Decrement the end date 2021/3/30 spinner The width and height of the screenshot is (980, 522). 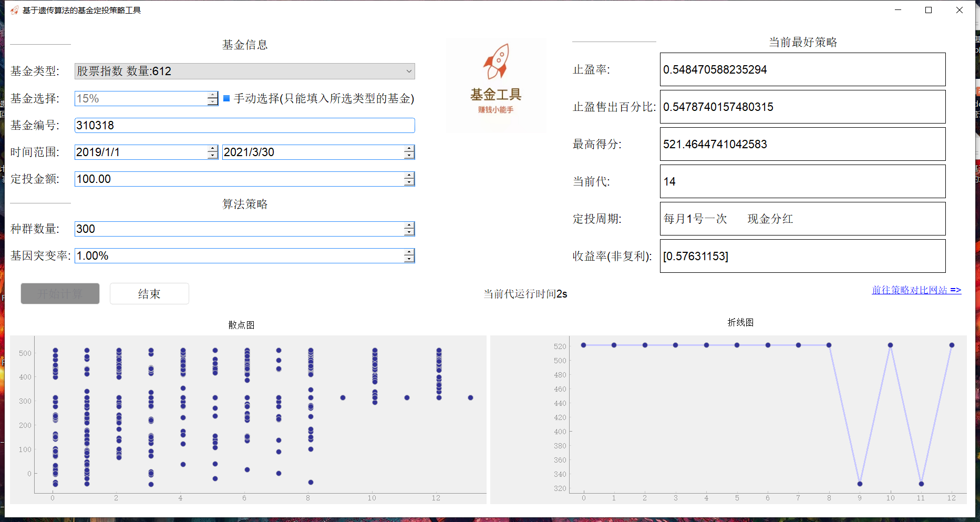(x=409, y=156)
